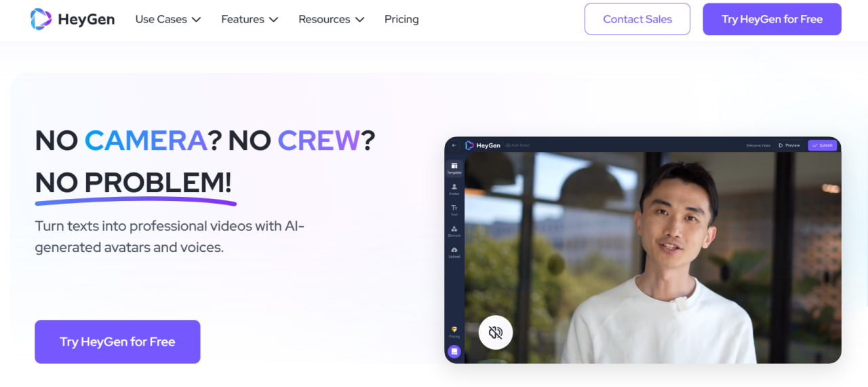This screenshot has height=387, width=868.
Task: Expand the Features dropdown menu
Action: click(250, 19)
